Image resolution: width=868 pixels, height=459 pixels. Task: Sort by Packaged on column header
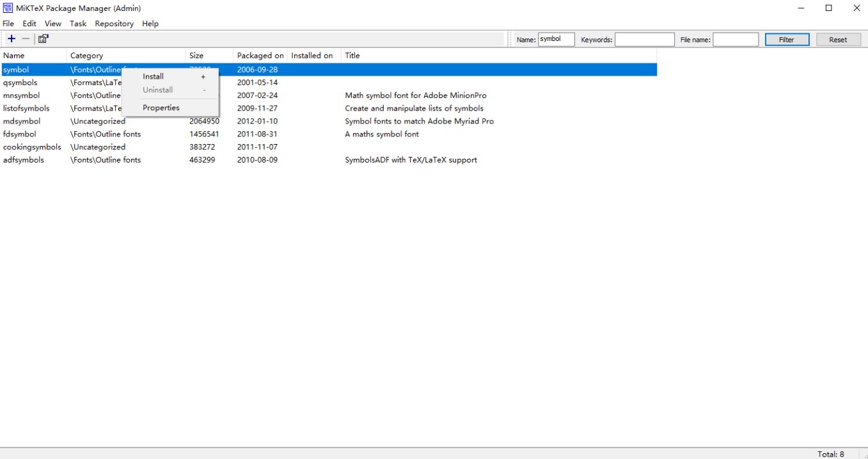260,56
